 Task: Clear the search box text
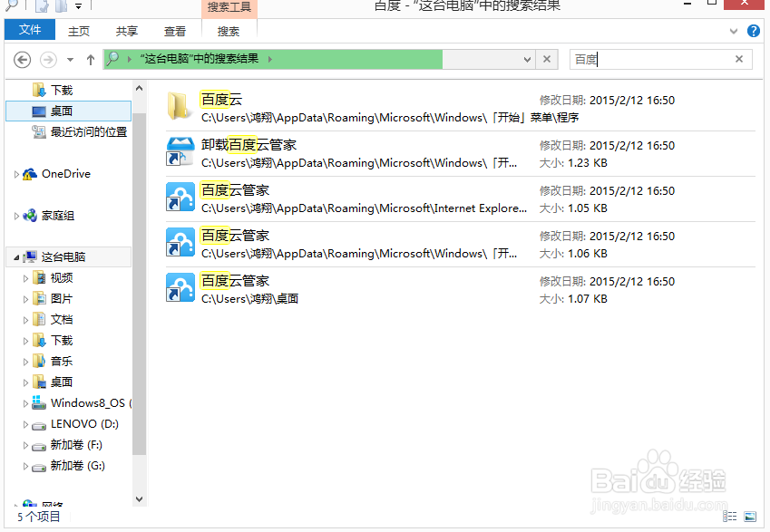pos(739,59)
